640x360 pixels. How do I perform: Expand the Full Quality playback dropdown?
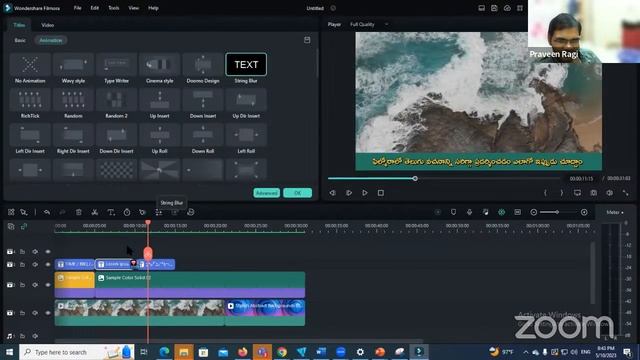click(x=369, y=24)
